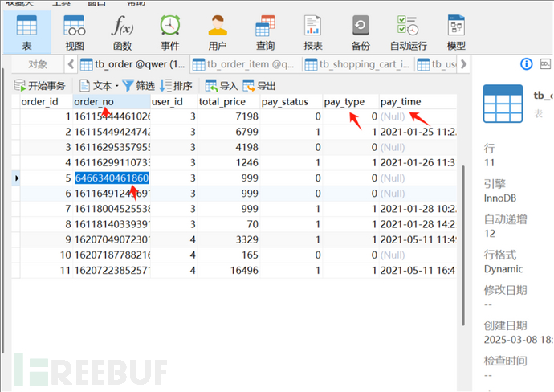Screen dimensions: 554x392
Task: Select pay_time cell 2021-01-28 10:2
Action: (x=418, y=209)
